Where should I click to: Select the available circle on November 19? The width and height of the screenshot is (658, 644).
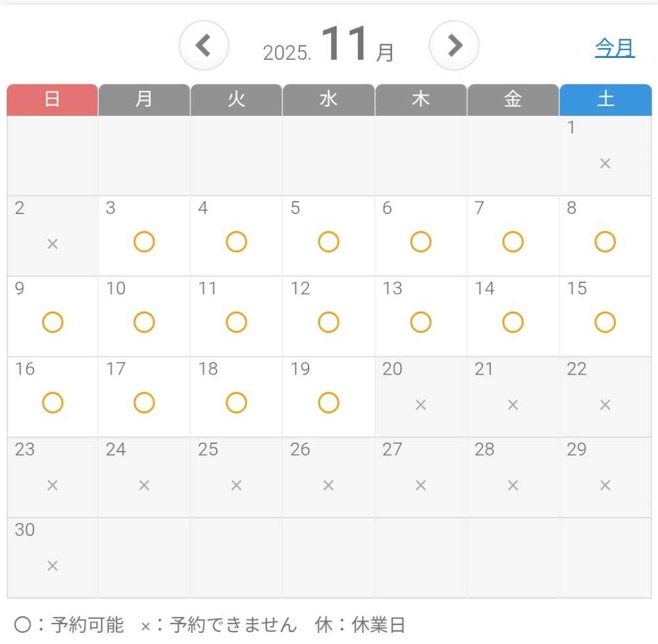point(328,402)
